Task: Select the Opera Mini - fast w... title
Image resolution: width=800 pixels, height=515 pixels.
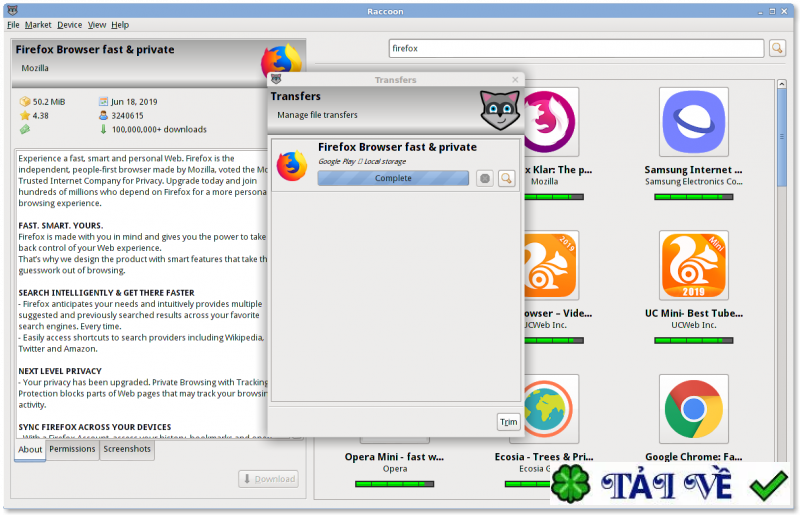Action: [394, 457]
